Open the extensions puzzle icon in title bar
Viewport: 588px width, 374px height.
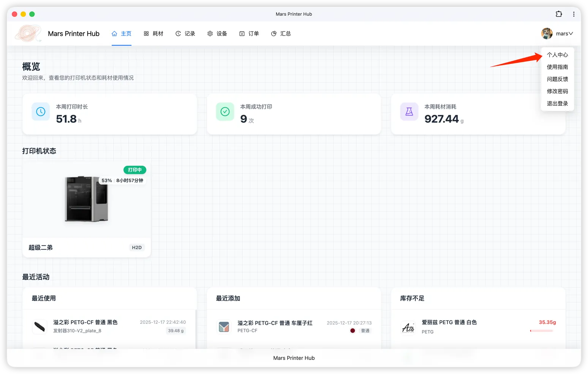click(559, 14)
